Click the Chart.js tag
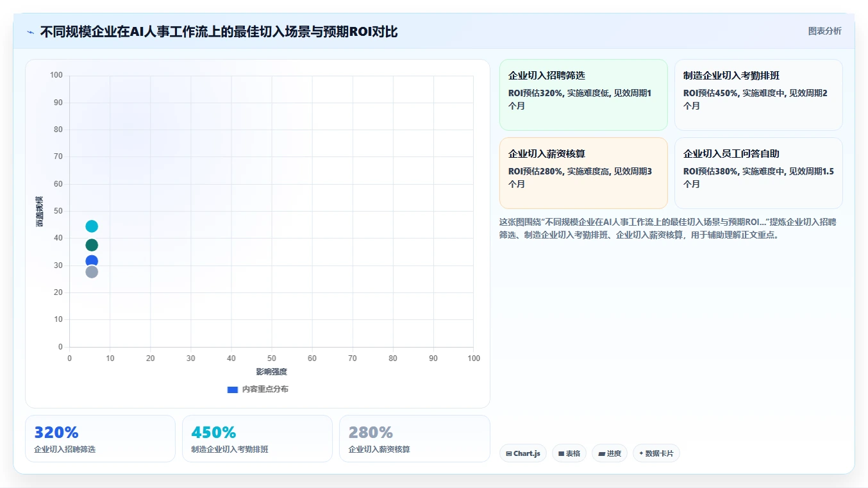 click(522, 453)
